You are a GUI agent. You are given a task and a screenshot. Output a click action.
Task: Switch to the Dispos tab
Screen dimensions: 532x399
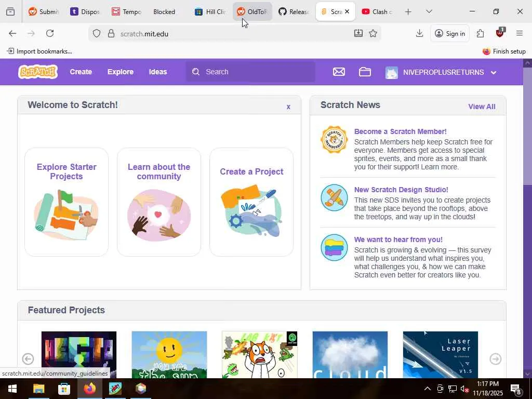pyautogui.click(x=85, y=11)
